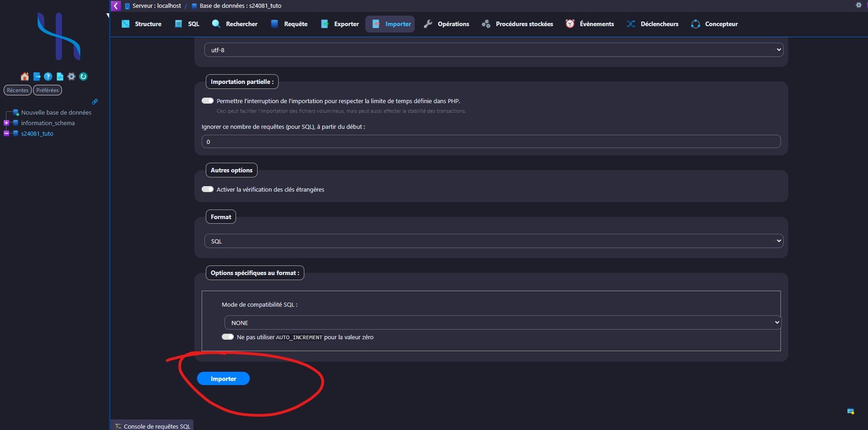Toggle the allow import interruption switch
The image size is (868, 430).
(x=208, y=101)
